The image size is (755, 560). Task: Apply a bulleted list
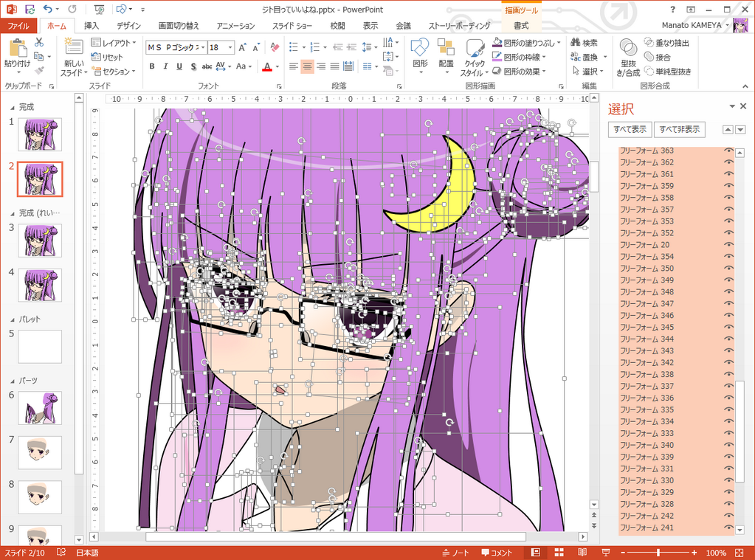tap(293, 47)
